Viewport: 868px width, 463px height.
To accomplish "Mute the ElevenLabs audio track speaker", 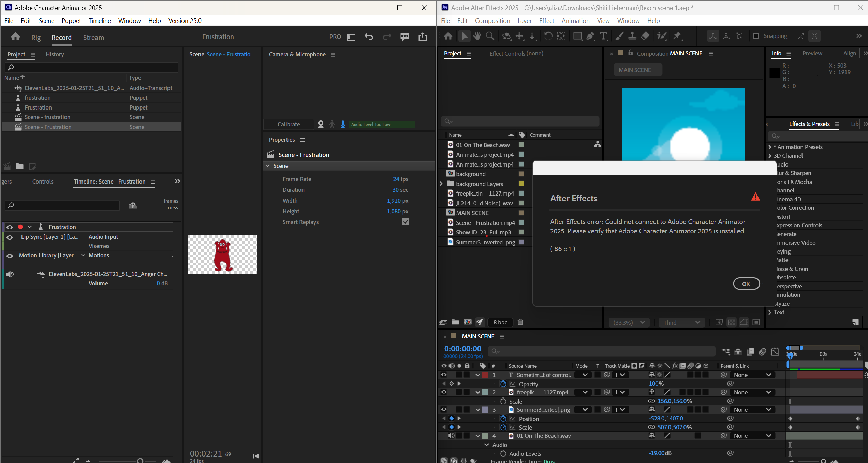I will click(10, 274).
